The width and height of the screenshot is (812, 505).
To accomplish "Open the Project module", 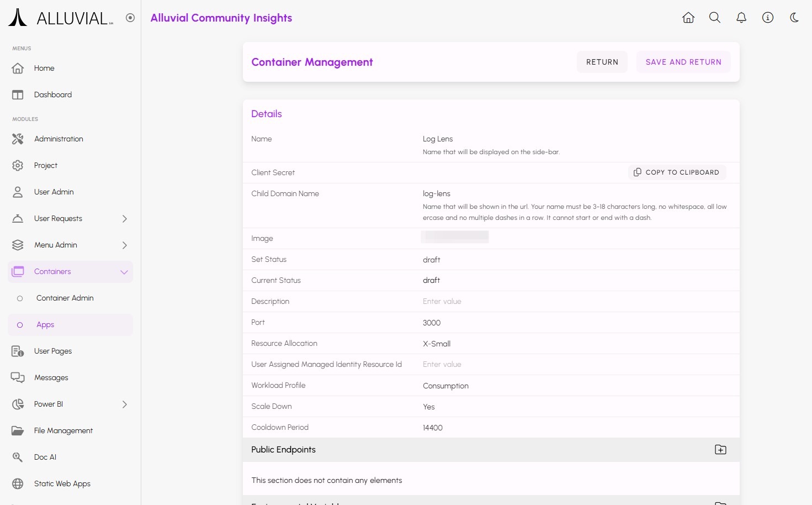I will point(71,166).
